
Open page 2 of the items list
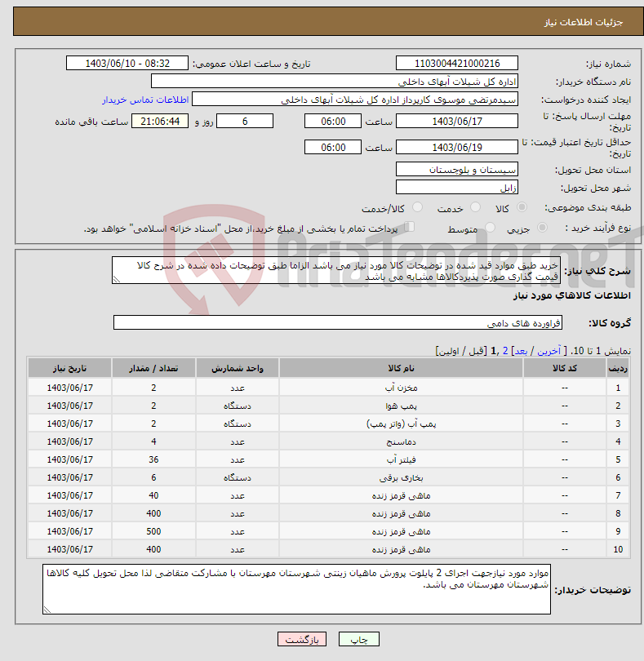click(505, 351)
